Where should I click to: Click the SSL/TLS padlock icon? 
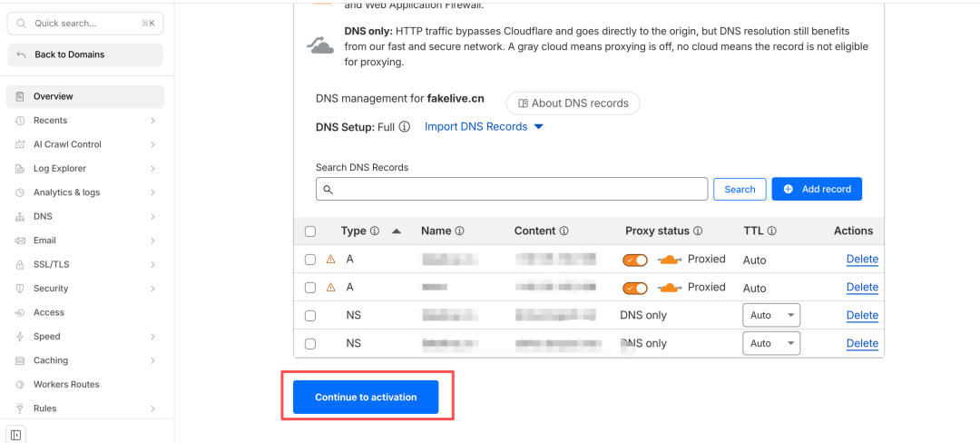pos(20,265)
